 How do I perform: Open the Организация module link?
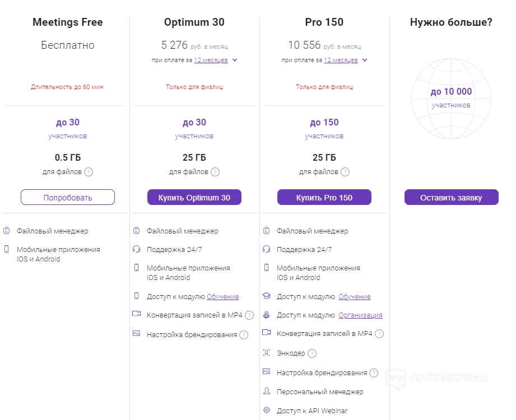pyautogui.click(x=360, y=315)
